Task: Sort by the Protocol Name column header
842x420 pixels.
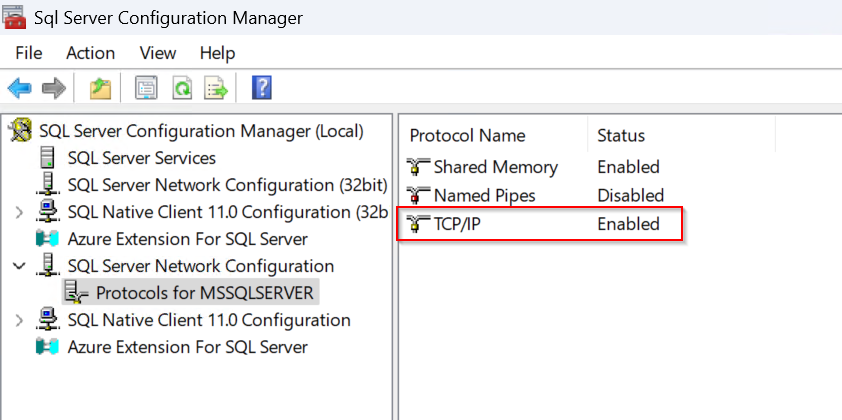Action: click(467, 135)
